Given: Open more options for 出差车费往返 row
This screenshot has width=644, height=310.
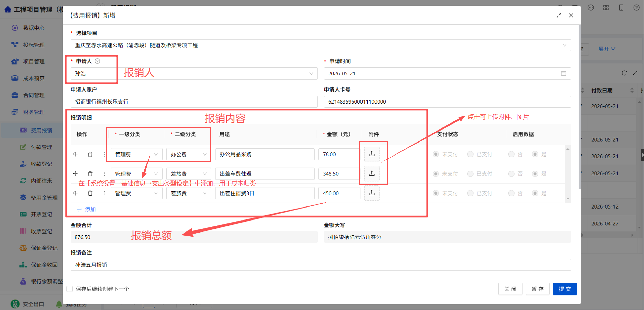Looking at the screenshot, I should pyautogui.click(x=105, y=174).
